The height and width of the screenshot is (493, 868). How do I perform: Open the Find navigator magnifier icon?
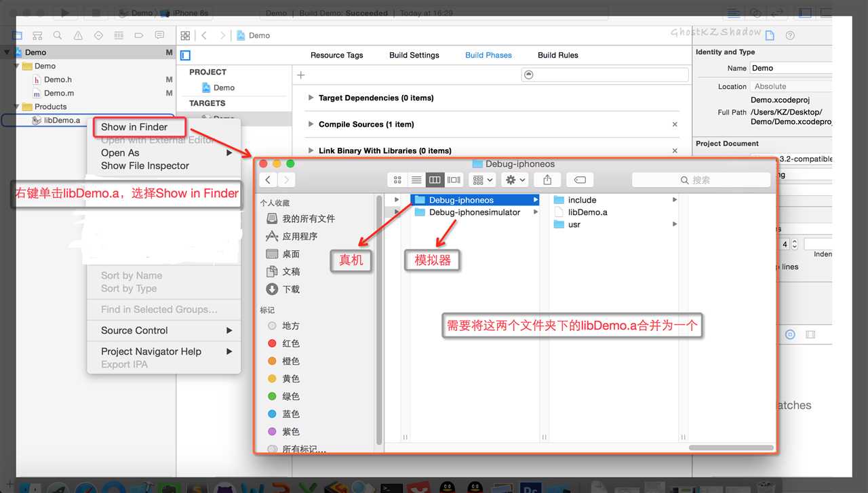pyautogui.click(x=58, y=35)
